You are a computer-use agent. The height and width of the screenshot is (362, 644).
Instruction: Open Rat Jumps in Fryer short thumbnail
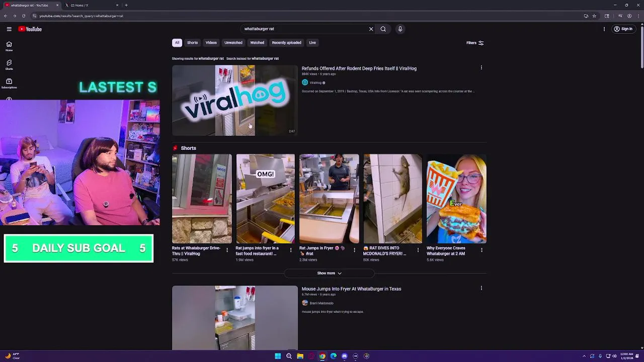pos(329,199)
